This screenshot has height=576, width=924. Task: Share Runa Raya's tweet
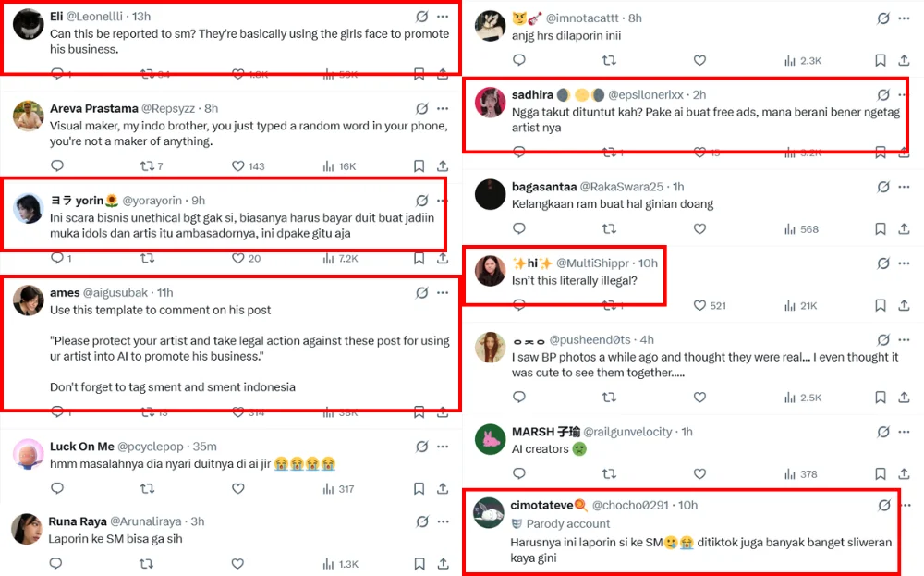pos(443,564)
